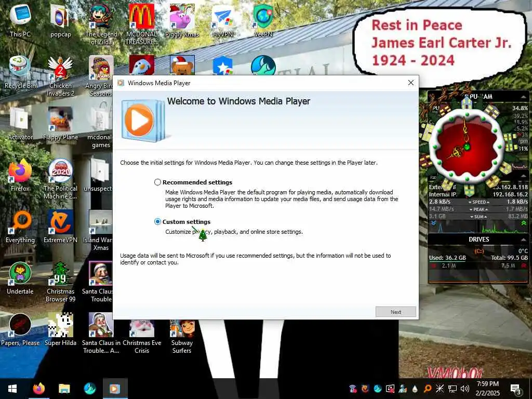Click the Next button in the dialog
This screenshot has height=399, width=532.
pos(395,312)
